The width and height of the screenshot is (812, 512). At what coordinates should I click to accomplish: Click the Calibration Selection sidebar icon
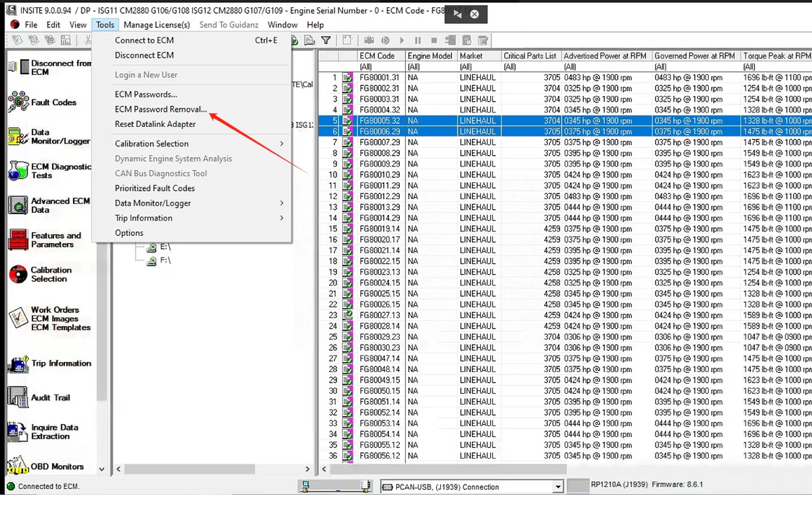pos(18,275)
